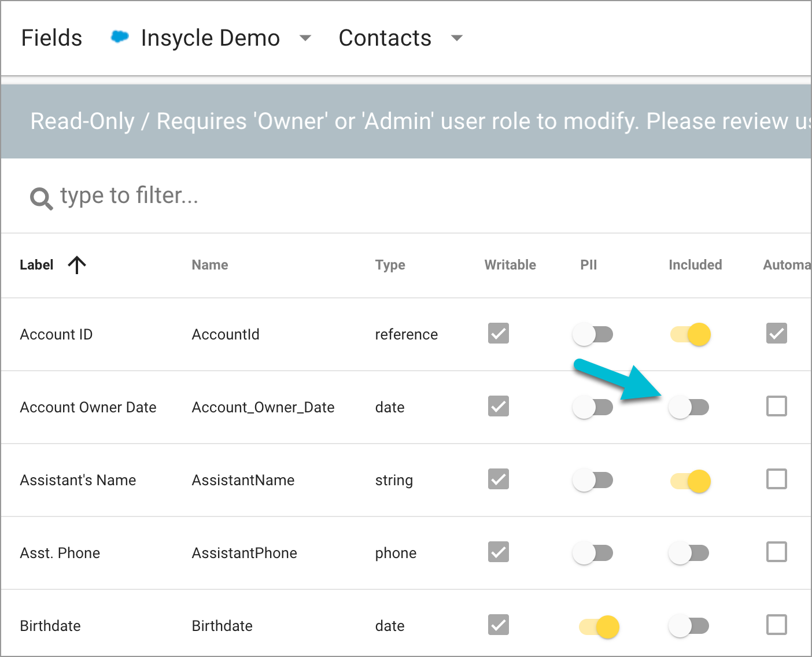Click the reference type cell
Image resolution: width=812 pixels, height=657 pixels.
coord(407,334)
